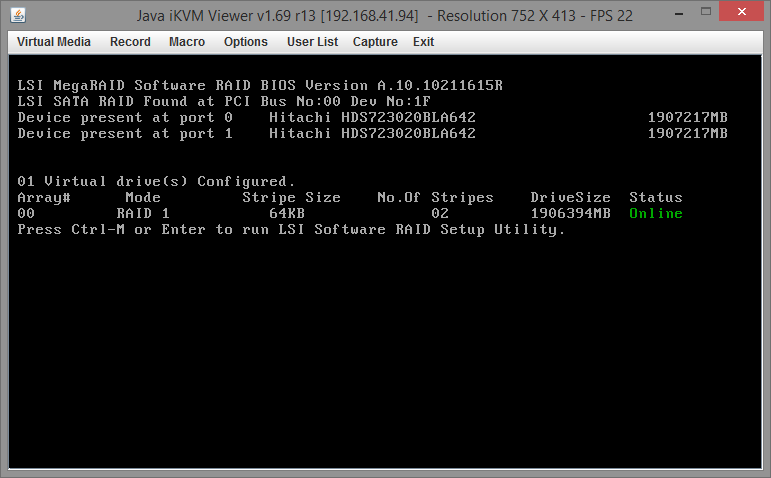Open the Virtual Media menu

(x=54, y=42)
